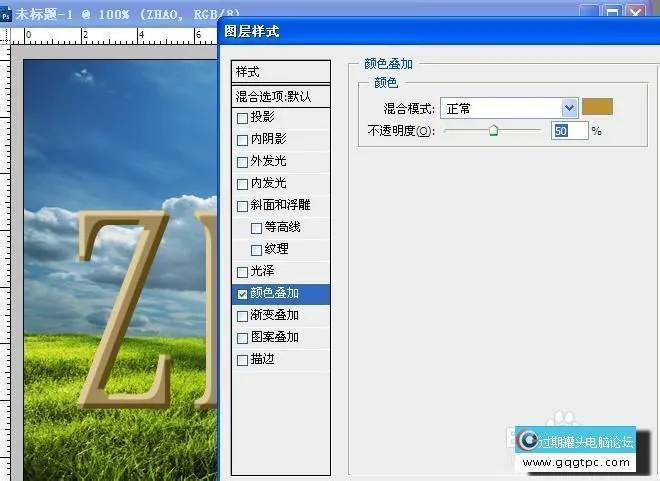The image size is (660, 481).
Task: Uncheck the 颜色叠加 color overlay checkbox
Action: pos(242,294)
